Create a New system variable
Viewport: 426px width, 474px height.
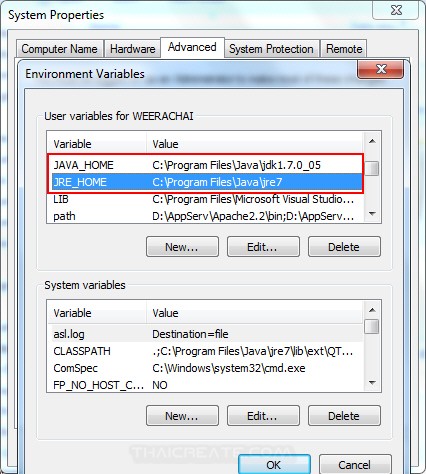coord(182,416)
